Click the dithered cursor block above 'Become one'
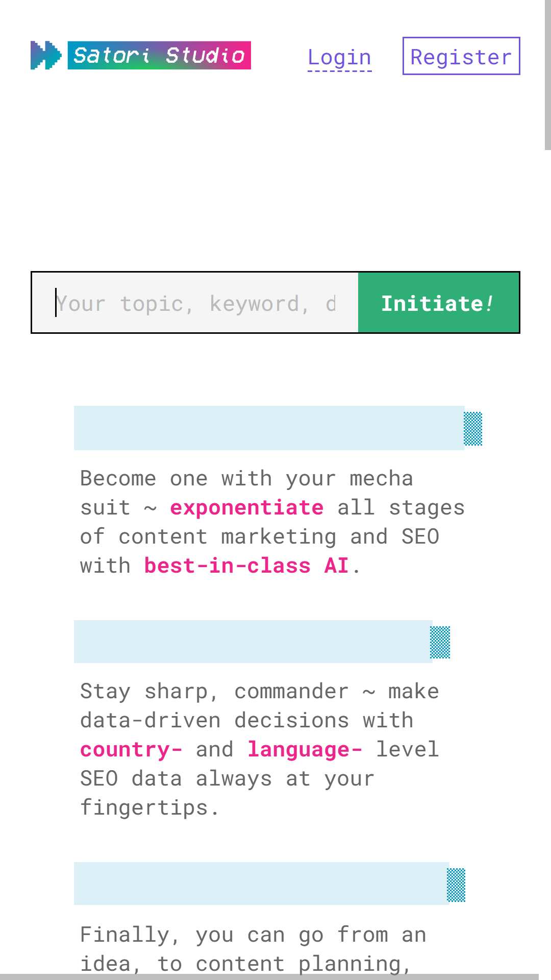The width and height of the screenshot is (551, 980). click(x=473, y=429)
